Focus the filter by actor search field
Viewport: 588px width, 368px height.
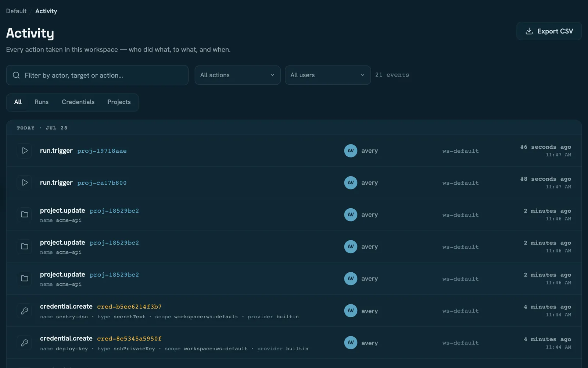[97, 75]
